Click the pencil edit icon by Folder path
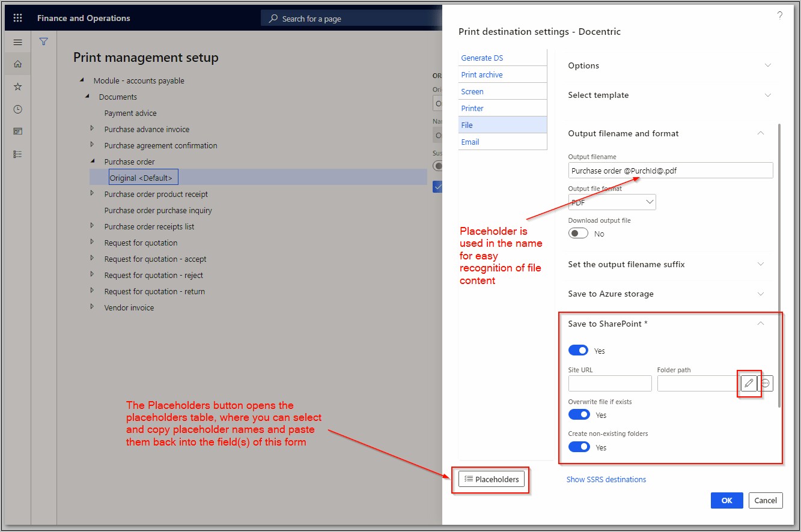The height and width of the screenshot is (532, 801). click(x=749, y=383)
